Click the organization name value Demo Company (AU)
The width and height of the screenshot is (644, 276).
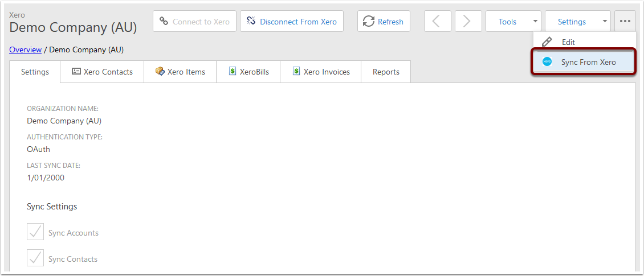pyautogui.click(x=64, y=121)
